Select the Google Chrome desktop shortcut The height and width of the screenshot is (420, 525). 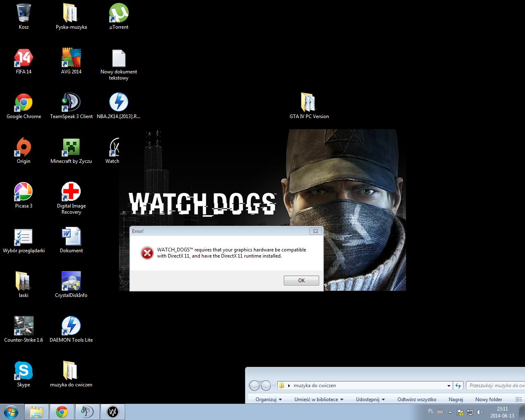click(24, 106)
